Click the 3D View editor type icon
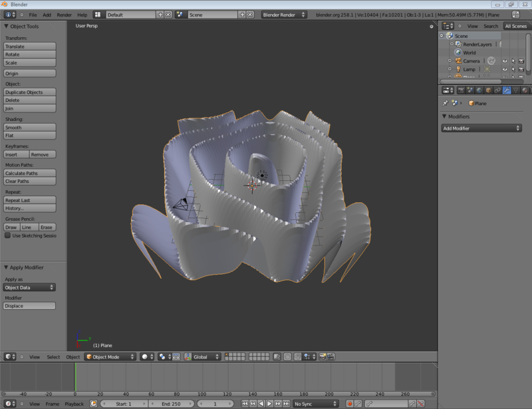The height and width of the screenshot is (409, 532). pyautogui.click(x=10, y=356)
